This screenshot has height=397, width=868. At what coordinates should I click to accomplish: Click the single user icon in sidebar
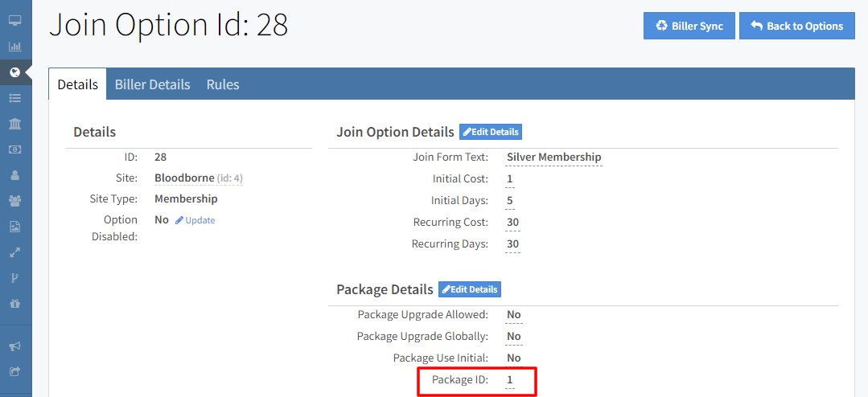pos(14,175)
